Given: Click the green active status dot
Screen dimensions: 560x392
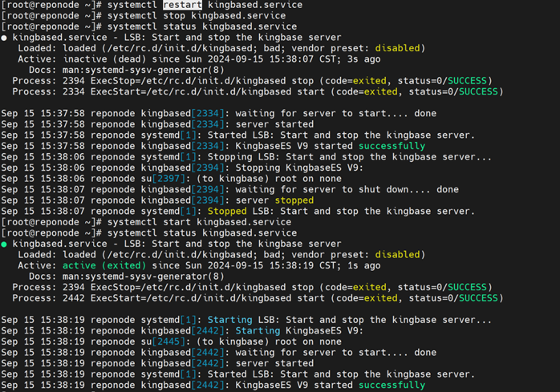Looking at the screenshot, I should click(5, 244).
